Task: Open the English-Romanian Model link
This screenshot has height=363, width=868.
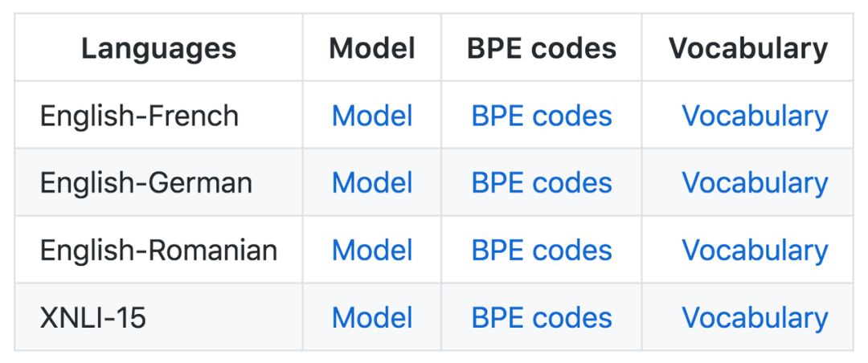Action: [x=372, y=251]
